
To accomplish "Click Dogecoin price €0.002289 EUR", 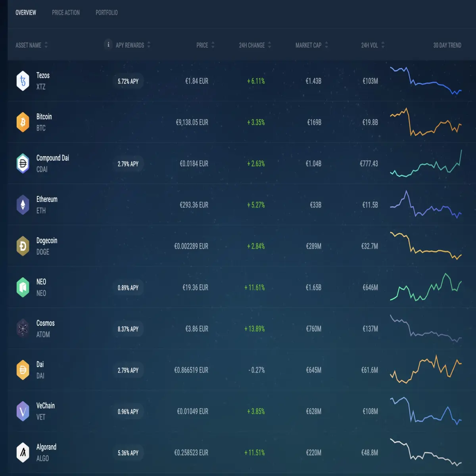I will click(x=191, y=246).
